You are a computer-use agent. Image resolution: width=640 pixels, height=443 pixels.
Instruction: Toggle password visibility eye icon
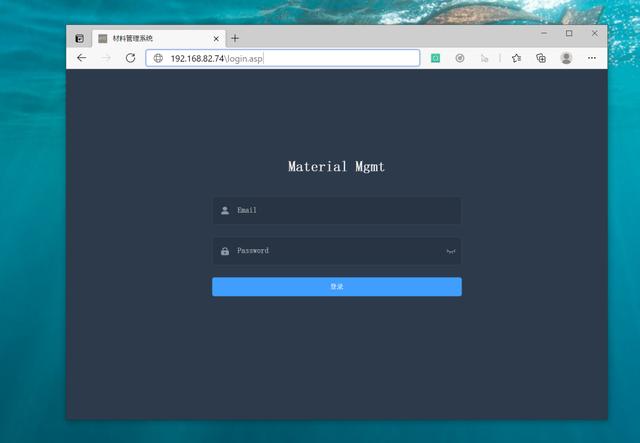coord(451,251)
